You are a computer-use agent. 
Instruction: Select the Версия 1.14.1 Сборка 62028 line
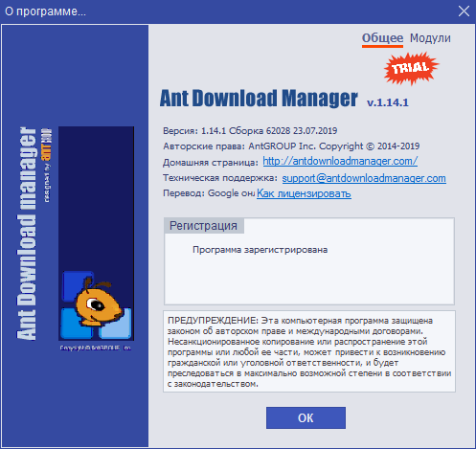tap(250, 131)
